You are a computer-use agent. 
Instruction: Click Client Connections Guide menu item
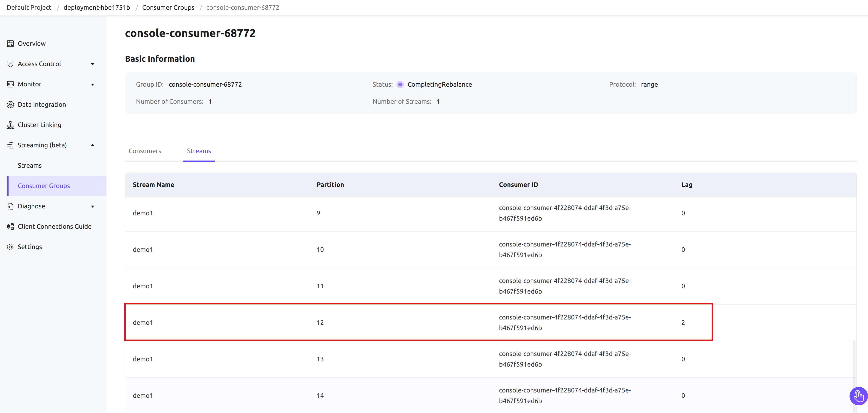[x=54, y=226]
